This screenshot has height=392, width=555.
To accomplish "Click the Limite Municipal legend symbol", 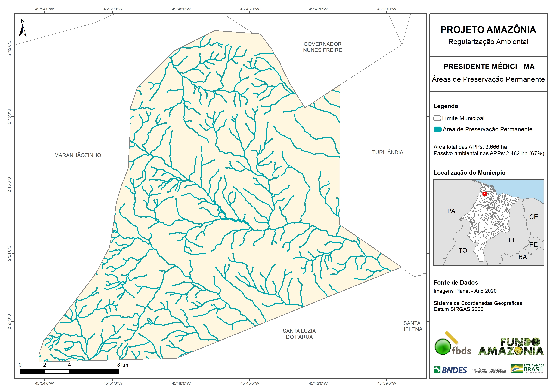I will click(x=437, y=118).
